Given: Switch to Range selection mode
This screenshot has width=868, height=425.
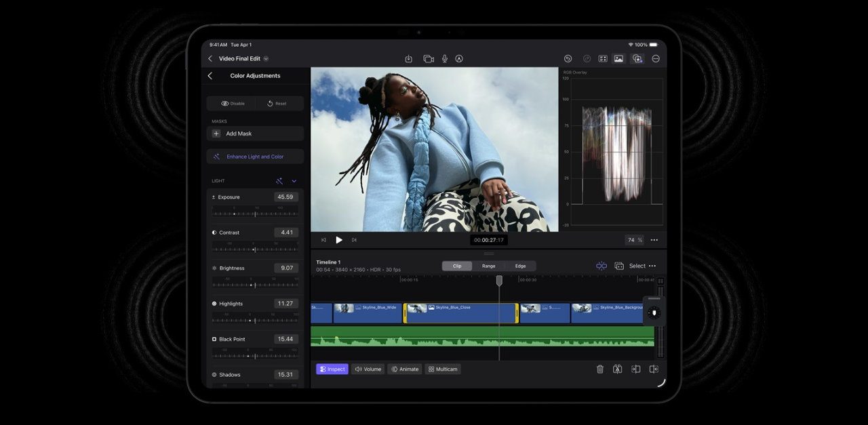Looking at the screenshot, I should (488, 266).
